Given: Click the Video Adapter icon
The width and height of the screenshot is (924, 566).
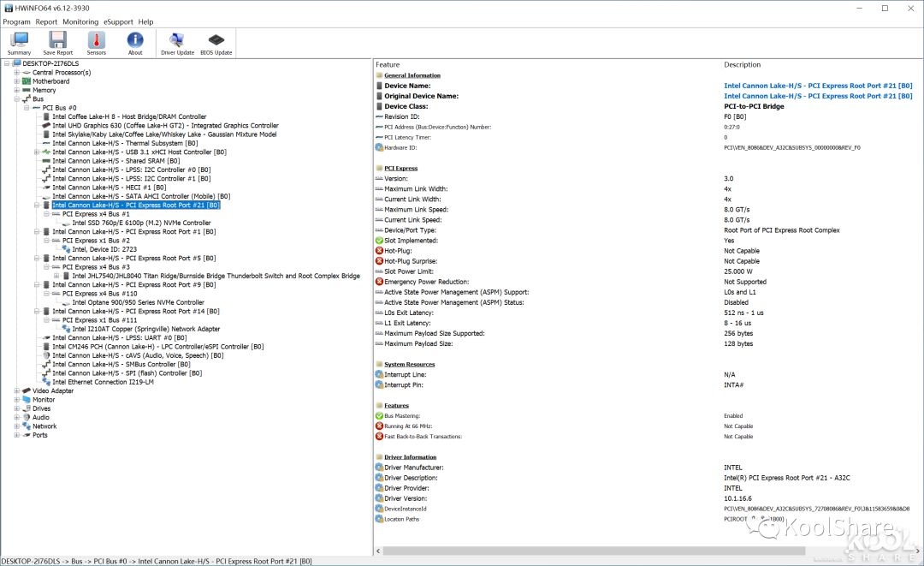Looking at the screenshot, I should [x=27, y=390].
